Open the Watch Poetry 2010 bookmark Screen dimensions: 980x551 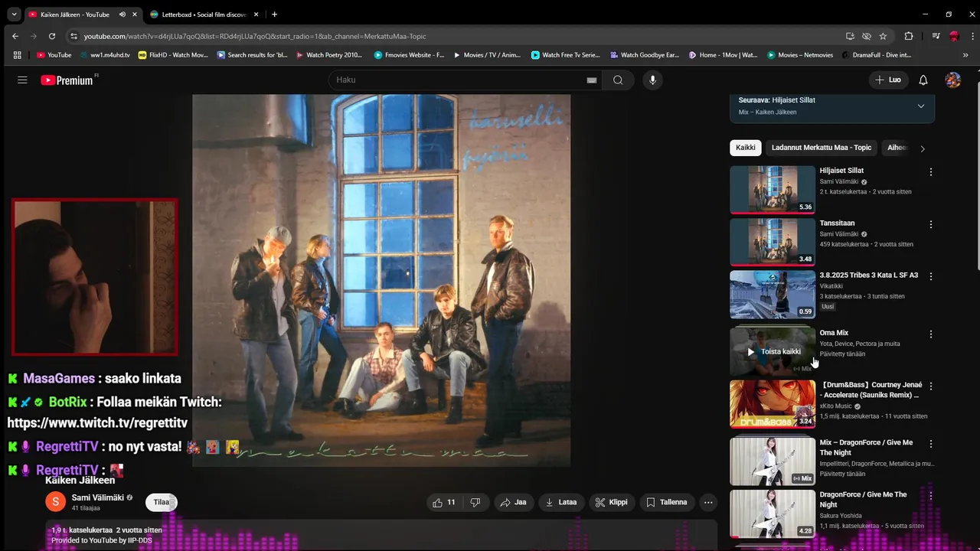point(328,55)
